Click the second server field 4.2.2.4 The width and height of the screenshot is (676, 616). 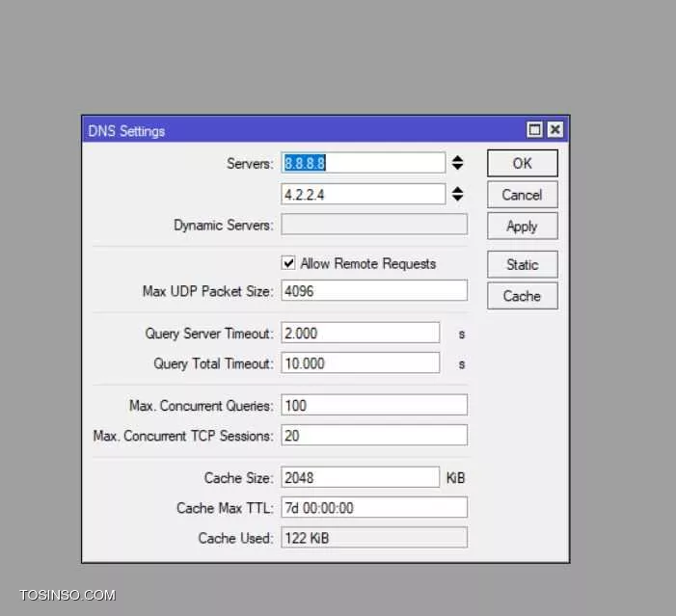[x=363, y=194]
